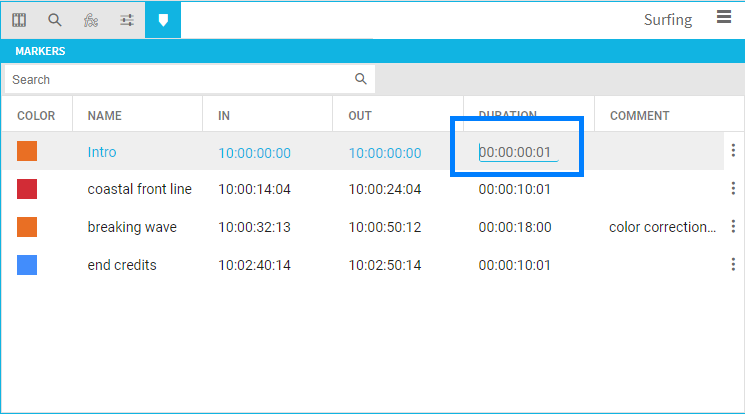Click the markers Search input field
The width and height of the screenshot is (745, 414).
[180, 79]
